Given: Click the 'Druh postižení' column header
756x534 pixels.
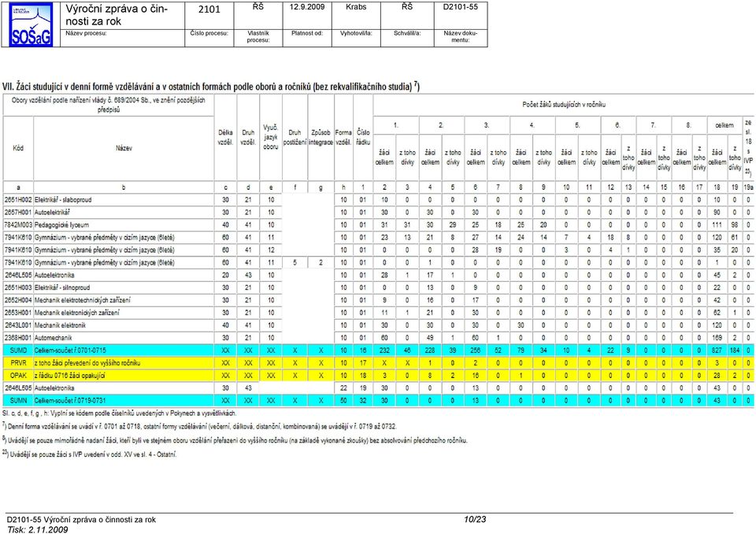Looking at the screenshot, I should tap(295, 137).
